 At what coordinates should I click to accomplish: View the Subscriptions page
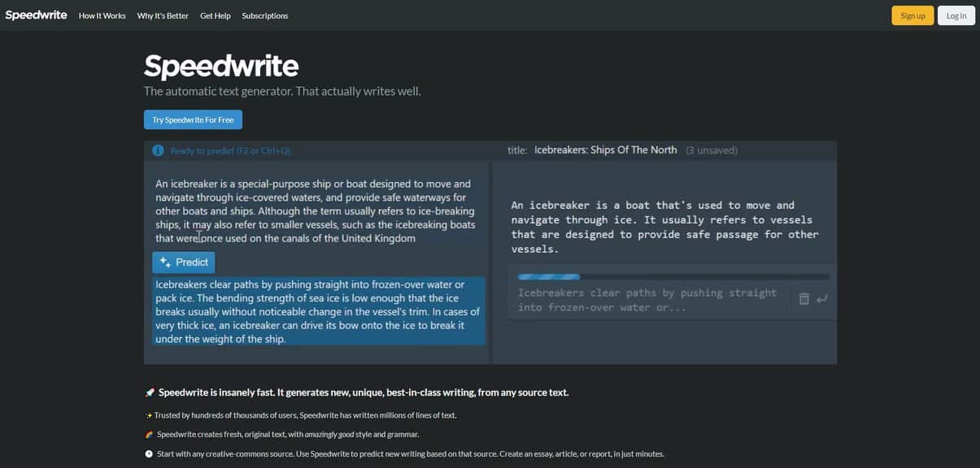click(x=264, y=14)
